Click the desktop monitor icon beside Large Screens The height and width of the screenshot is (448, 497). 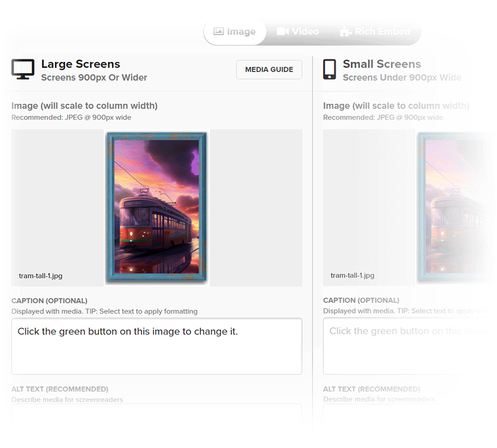(23, 70)
